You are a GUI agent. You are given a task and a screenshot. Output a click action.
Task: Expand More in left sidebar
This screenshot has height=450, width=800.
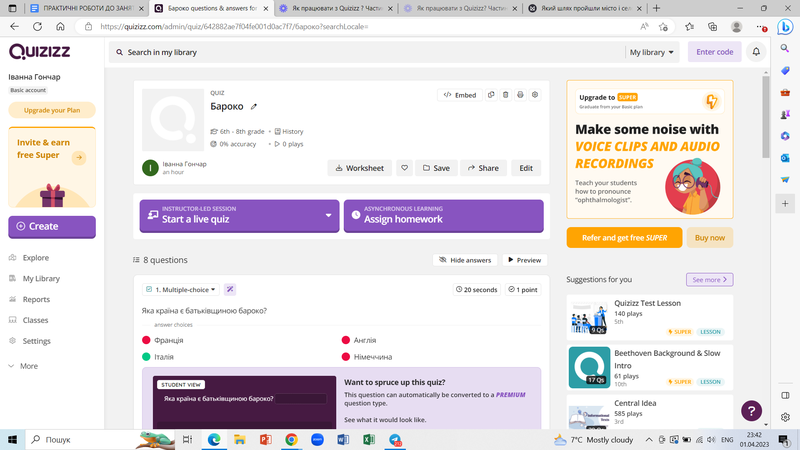coord(23,366)
